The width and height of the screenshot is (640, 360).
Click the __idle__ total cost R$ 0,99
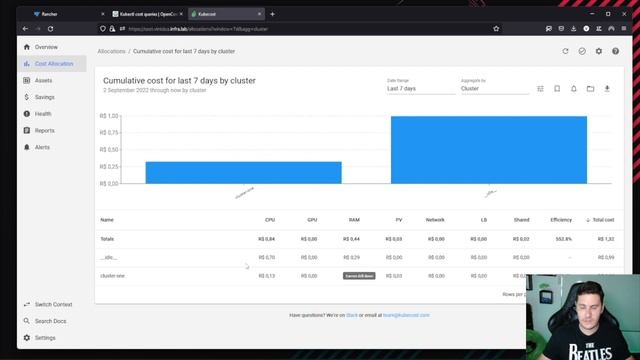tap(606, 258)
